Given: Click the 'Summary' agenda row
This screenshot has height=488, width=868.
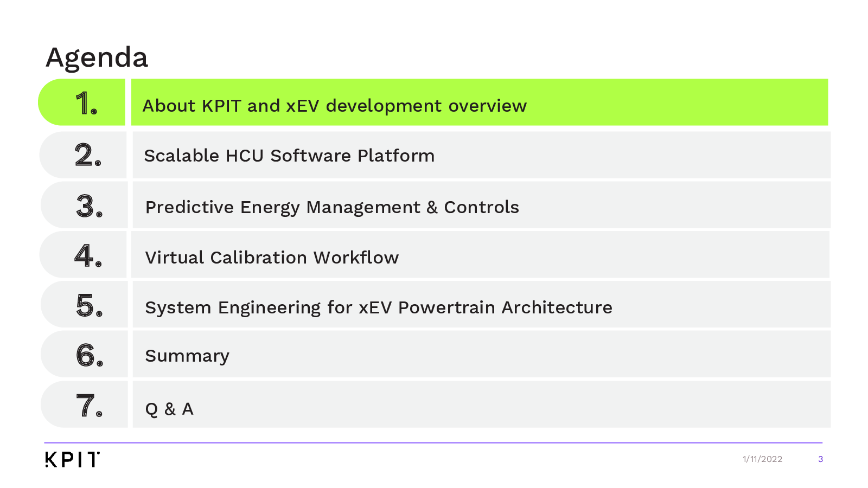Looking at the screenshot, I should coord(187,356).
